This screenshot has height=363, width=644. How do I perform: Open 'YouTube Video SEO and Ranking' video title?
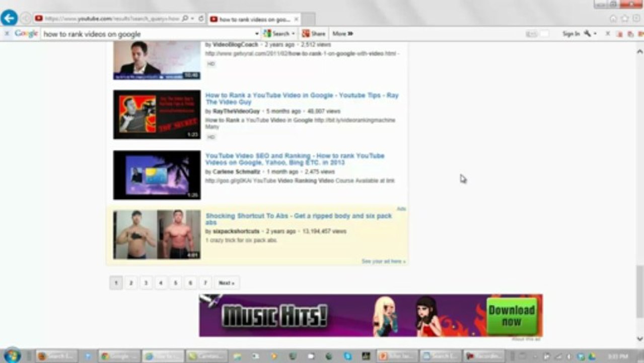click(x=295, y=159)
